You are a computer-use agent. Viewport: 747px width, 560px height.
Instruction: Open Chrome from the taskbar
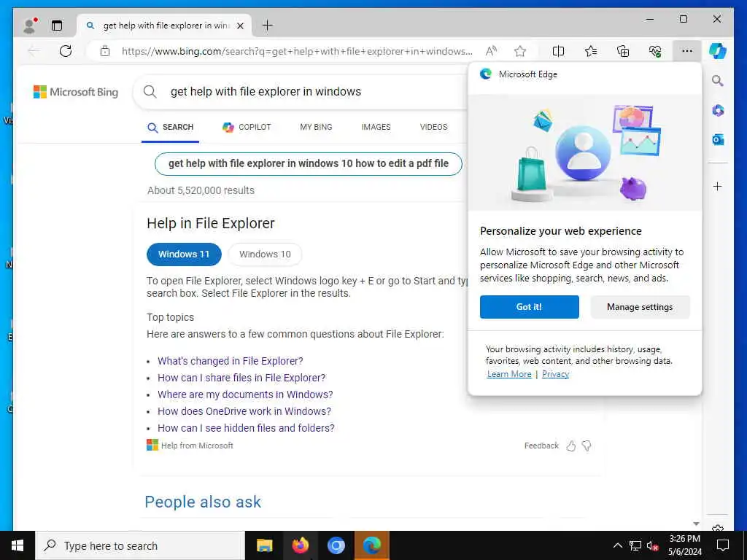tap(336, 545)
